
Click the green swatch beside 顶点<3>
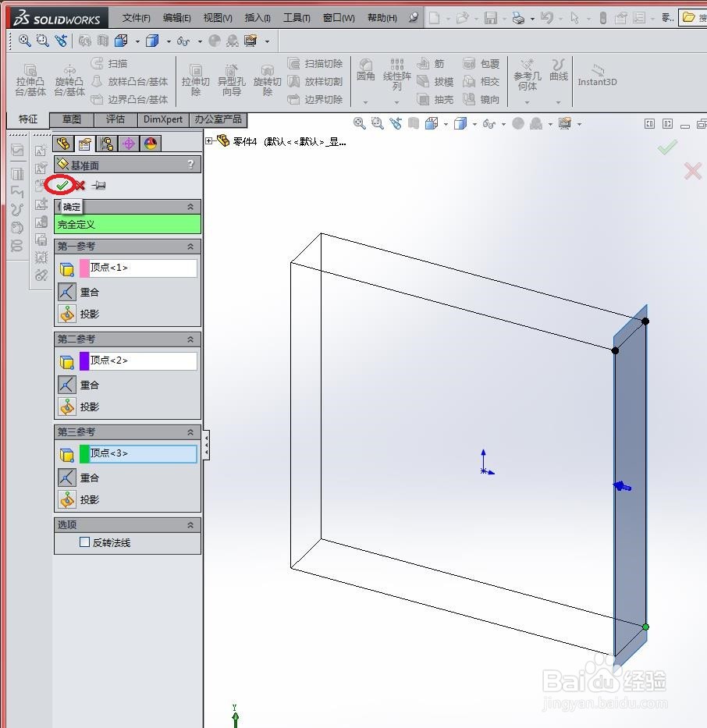[84, 453]
